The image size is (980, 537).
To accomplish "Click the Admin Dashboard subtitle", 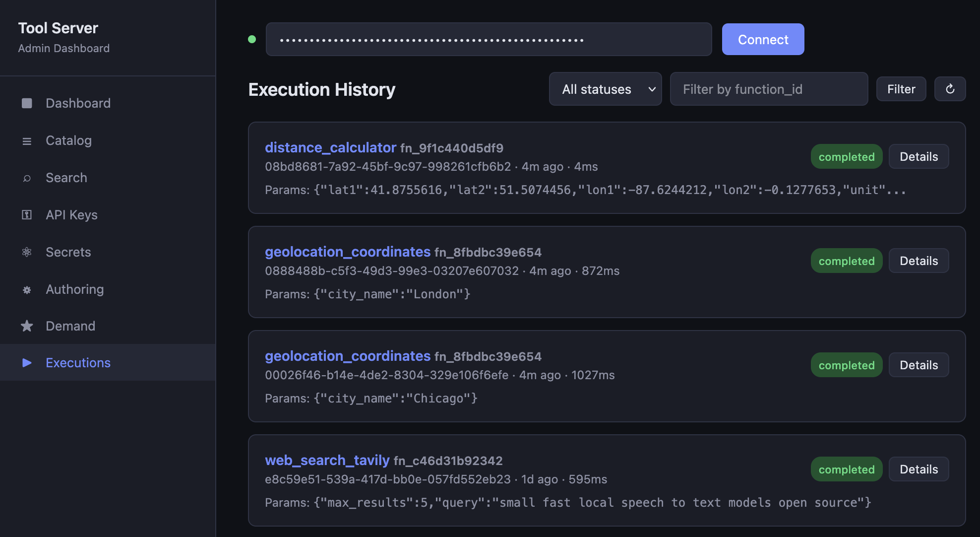I will (x=64, y=48).
